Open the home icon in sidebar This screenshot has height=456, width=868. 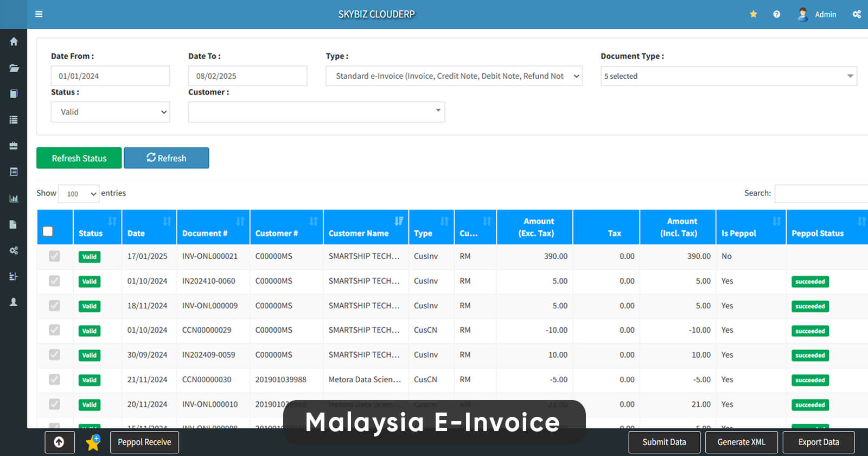(x=14, y=42)
